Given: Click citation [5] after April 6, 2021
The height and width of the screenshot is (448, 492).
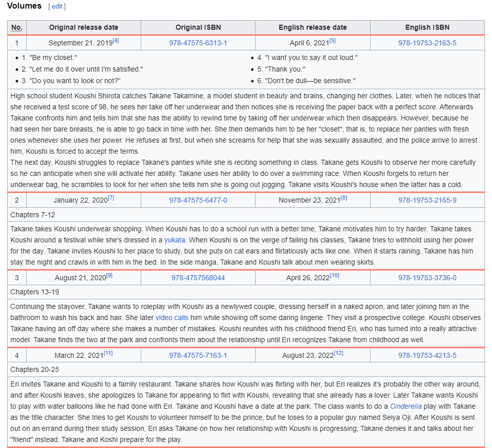Looking at the screenshot, I should (x=332, y=41).
